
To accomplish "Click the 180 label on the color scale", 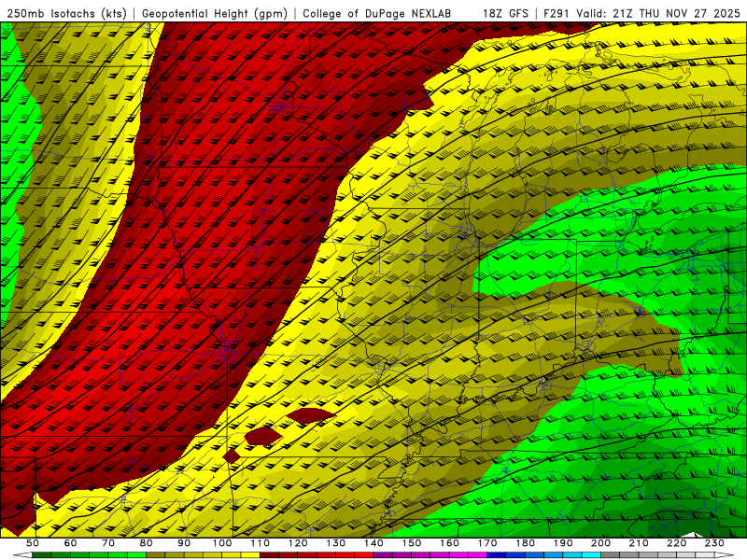I will tap(526, 543).
